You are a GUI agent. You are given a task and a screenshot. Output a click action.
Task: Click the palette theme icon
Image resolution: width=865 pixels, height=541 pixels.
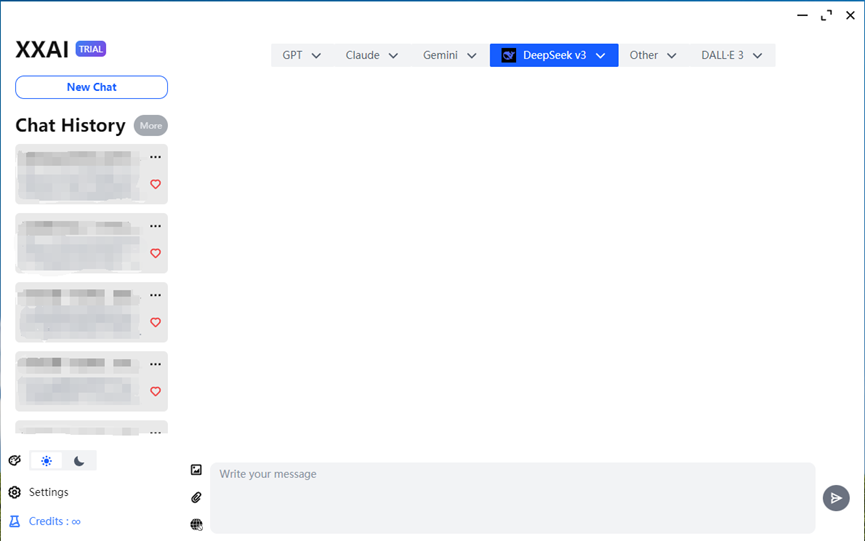[x=15, y=460]
